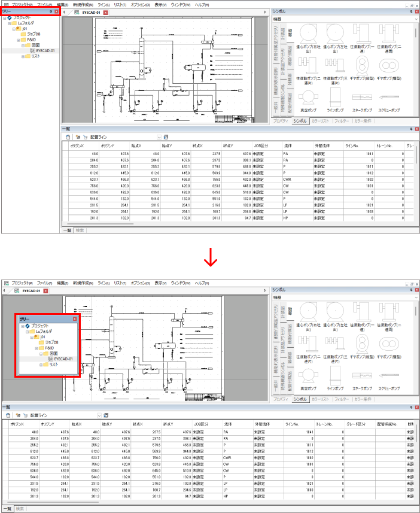Open the ウィンドウ menu in the lower menu bar
The image size is (420, 513).
[180, 283]
